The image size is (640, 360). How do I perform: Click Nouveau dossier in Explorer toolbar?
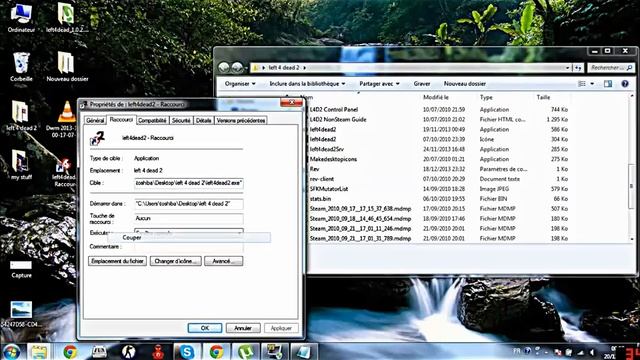464,84
